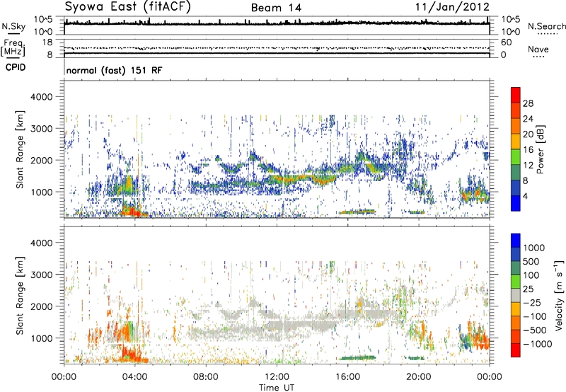
Task: Click the "normal (fast) 151 RF" text
Action: tap(114, 70)
